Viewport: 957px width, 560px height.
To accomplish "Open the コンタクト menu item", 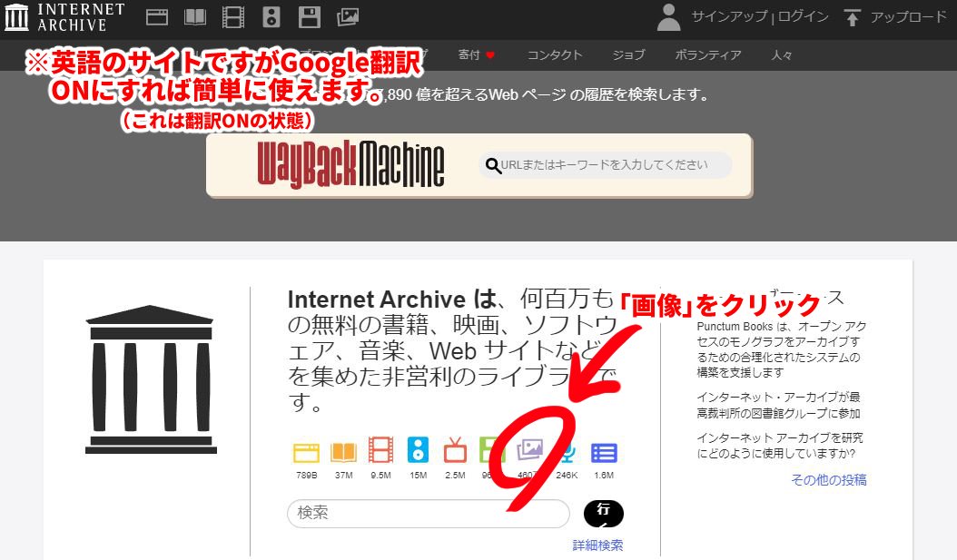I will click(x=555, y=54).
